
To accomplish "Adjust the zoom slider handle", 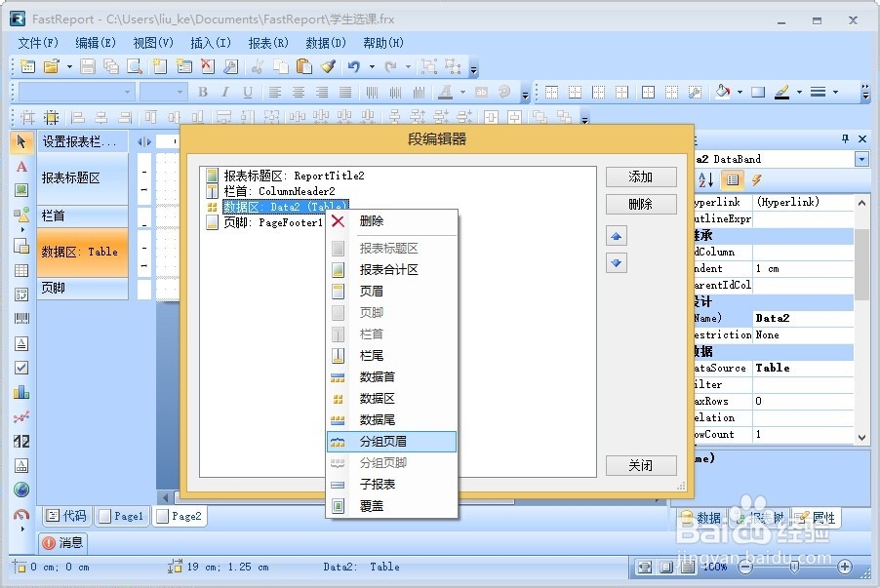I will tap(794, 567).
